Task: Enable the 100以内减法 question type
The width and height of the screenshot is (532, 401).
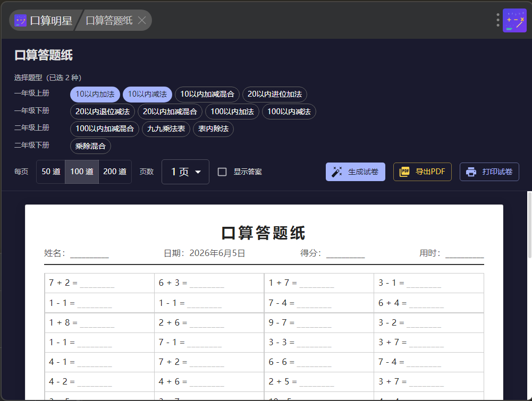Action: (289, 112)
